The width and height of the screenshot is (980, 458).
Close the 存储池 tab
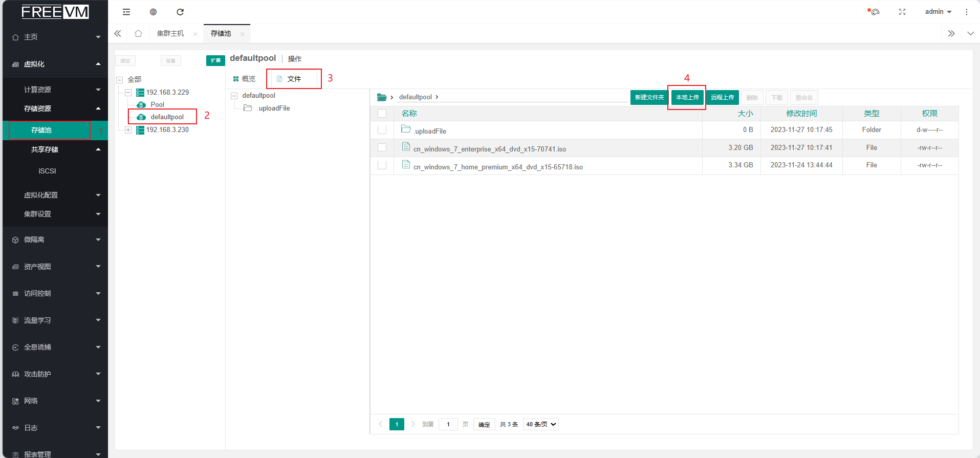coord(243,34)
